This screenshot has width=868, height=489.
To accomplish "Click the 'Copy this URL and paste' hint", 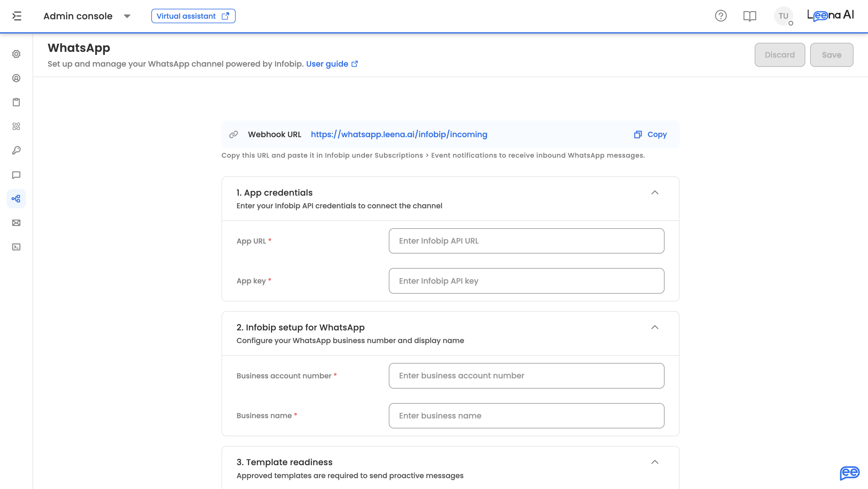I will tap(433, 155).
